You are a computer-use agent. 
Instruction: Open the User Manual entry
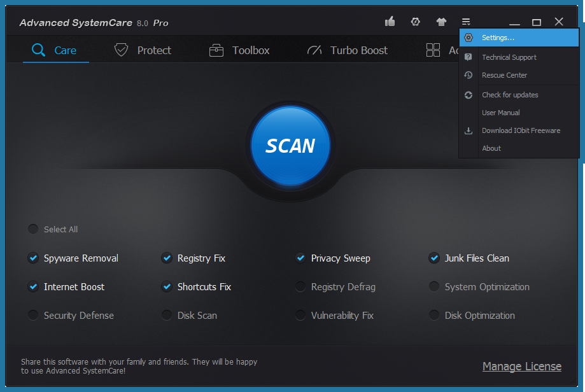click(x=519, y=113)
